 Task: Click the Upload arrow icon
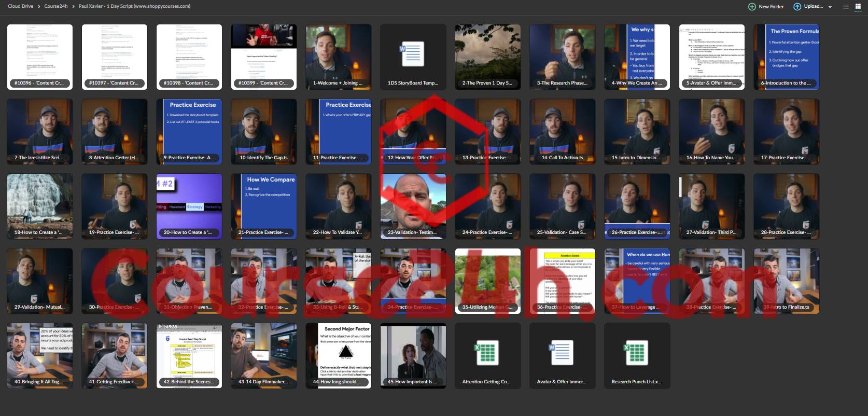tap(797, 7)
